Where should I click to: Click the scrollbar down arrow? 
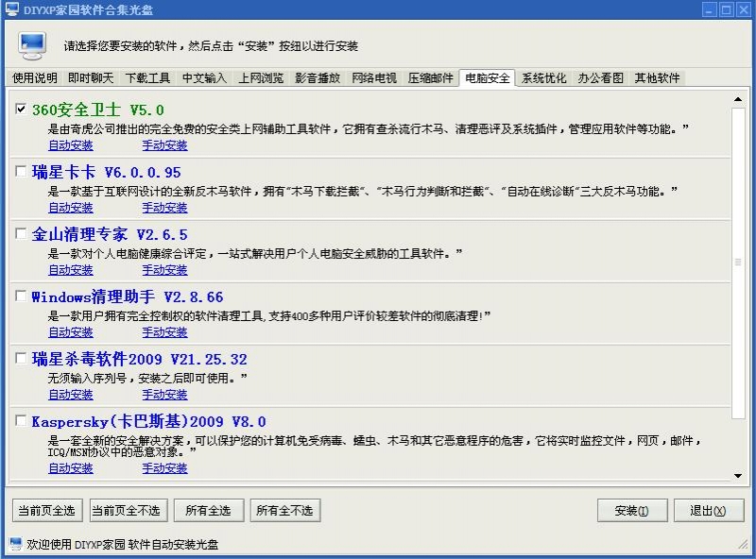point(738,476)
